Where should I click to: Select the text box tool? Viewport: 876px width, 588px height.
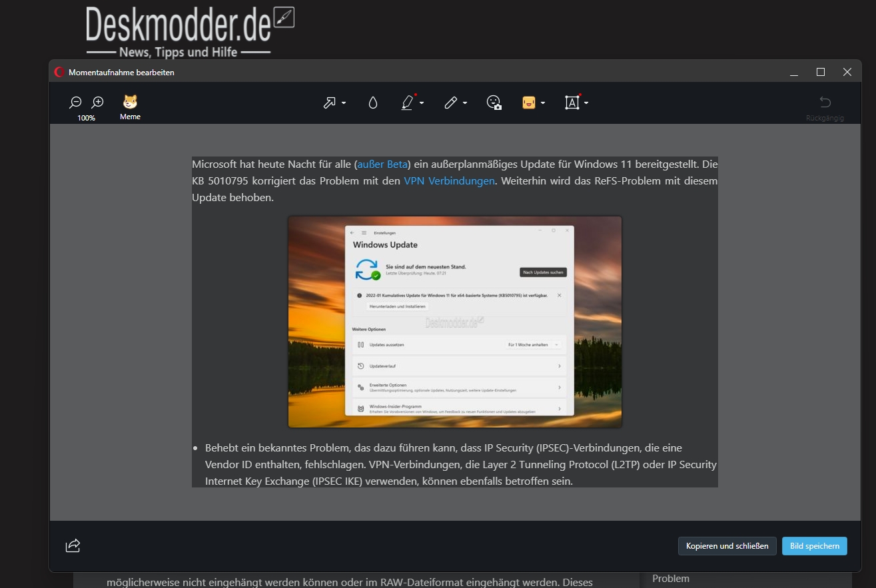point(572,103)
